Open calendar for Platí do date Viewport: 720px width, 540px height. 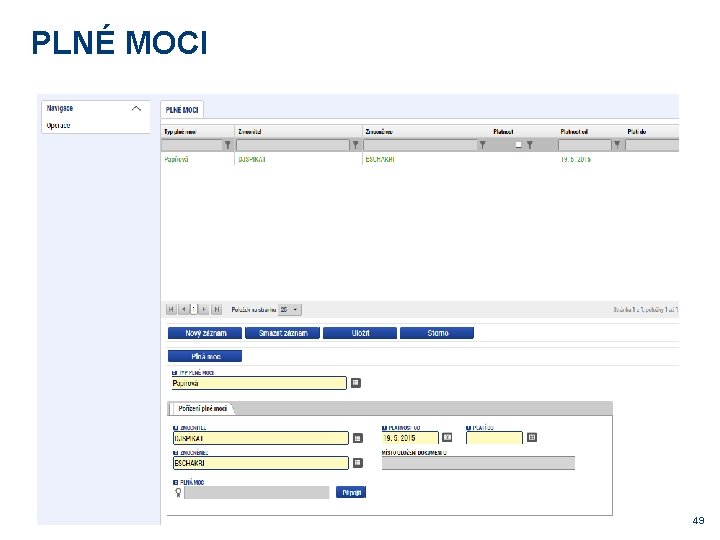[x=532, y=437]
